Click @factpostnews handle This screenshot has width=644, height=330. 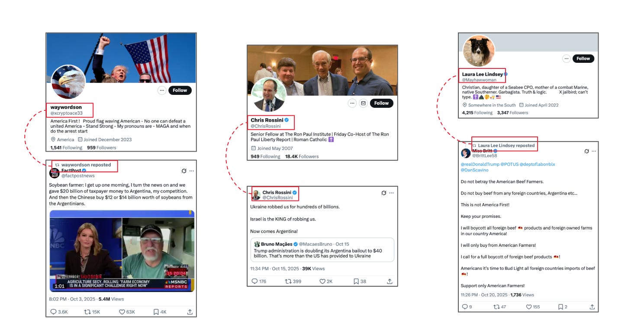click(x=78, y=176)
